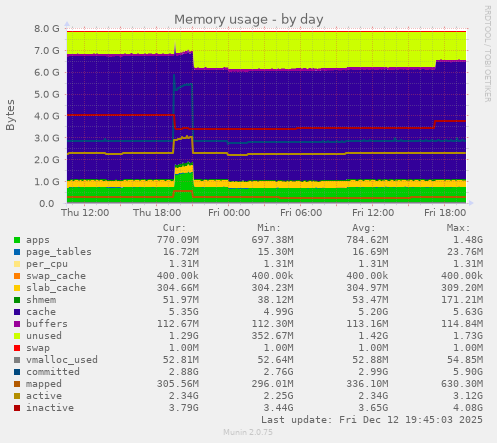
Task: Click the 'Last update' timestamp line
Action: (x=372, y=420)
